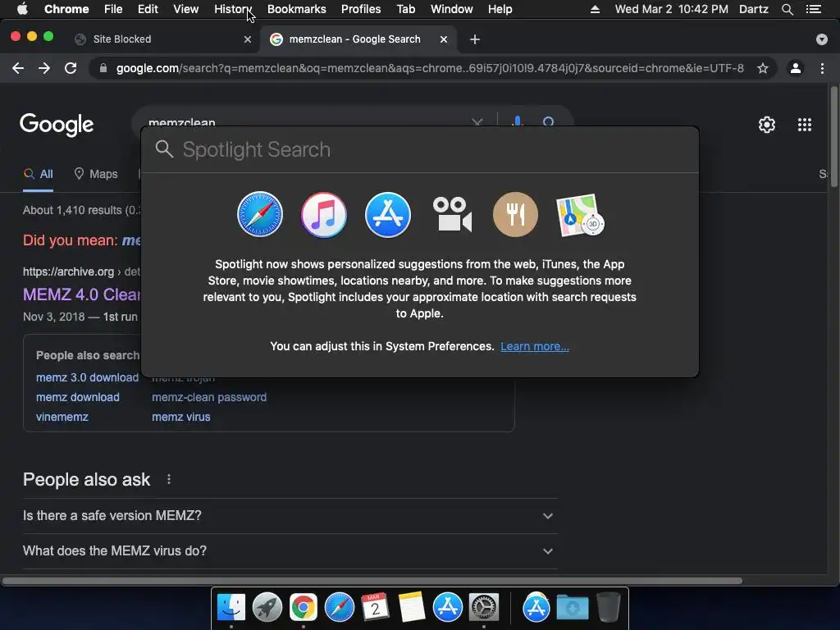This screenshot has width=840, height=630.
Task: Open Safari suggestion icon in Spotlight
Action: click(260, 214)
